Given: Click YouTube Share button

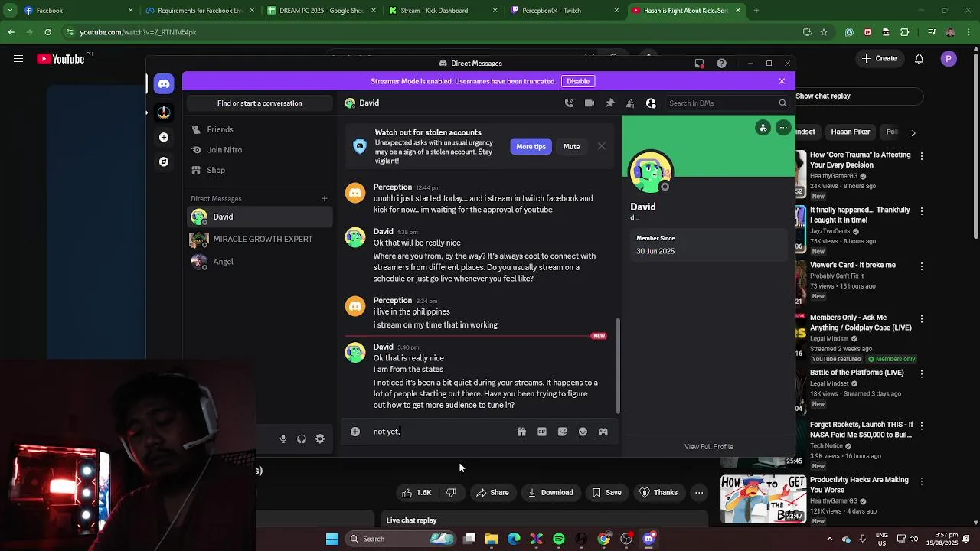Looking at the screenshot, I should pyautogui.click(x=492, y=493).
